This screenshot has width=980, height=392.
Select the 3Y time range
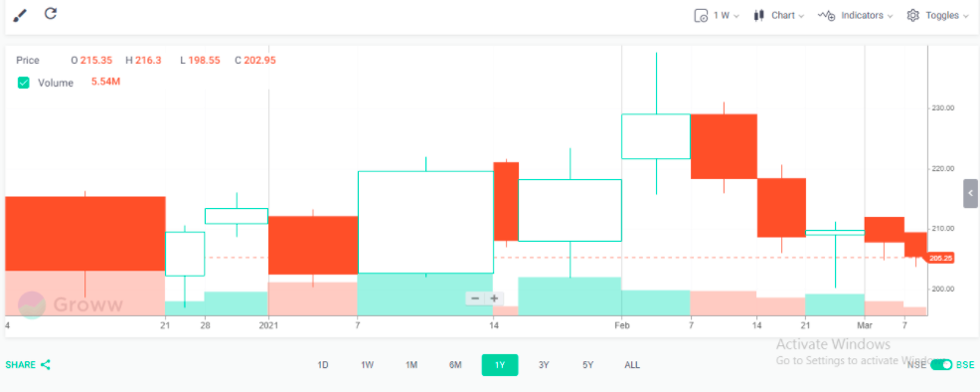click(x=544, y=365)
